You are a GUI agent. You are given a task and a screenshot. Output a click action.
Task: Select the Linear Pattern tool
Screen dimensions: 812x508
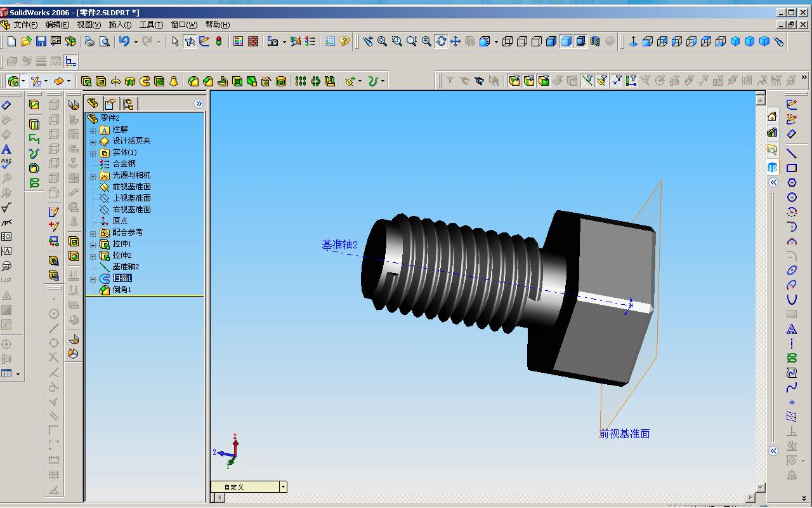(301, 81)
